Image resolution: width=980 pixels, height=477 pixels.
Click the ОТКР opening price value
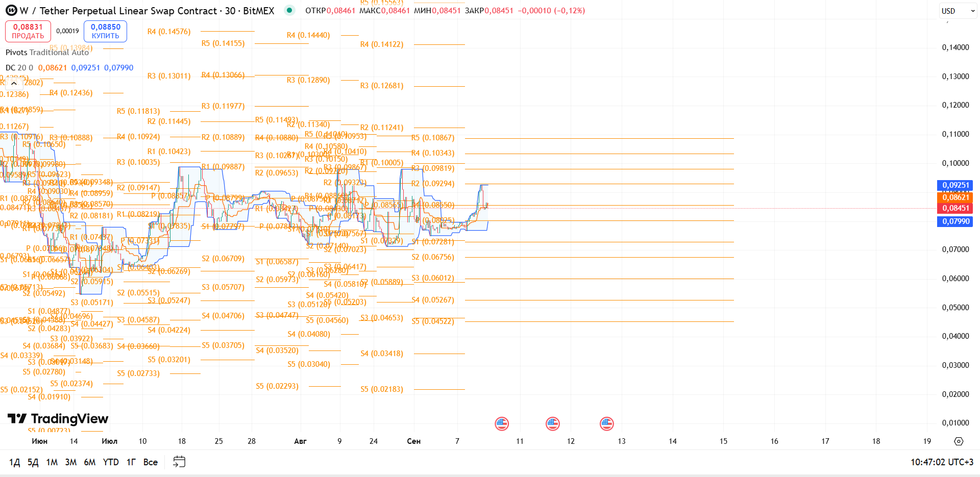point(340,11)
